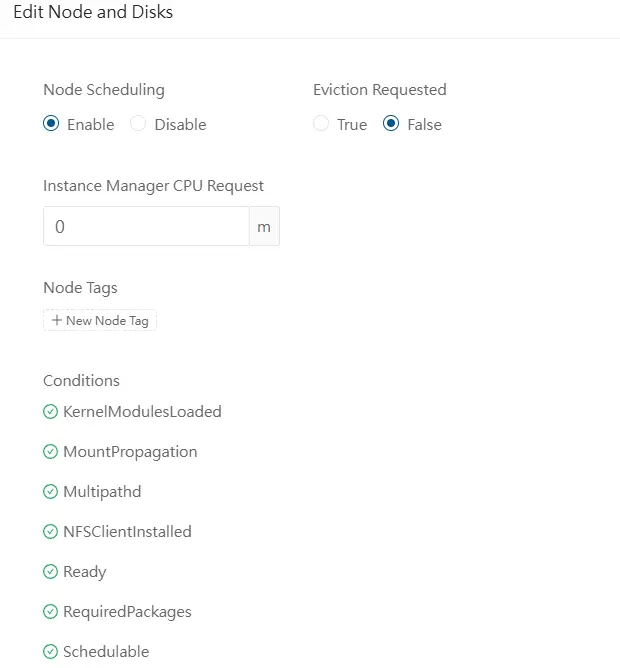Click the Edit Node and Disks title

coord(92,13)
